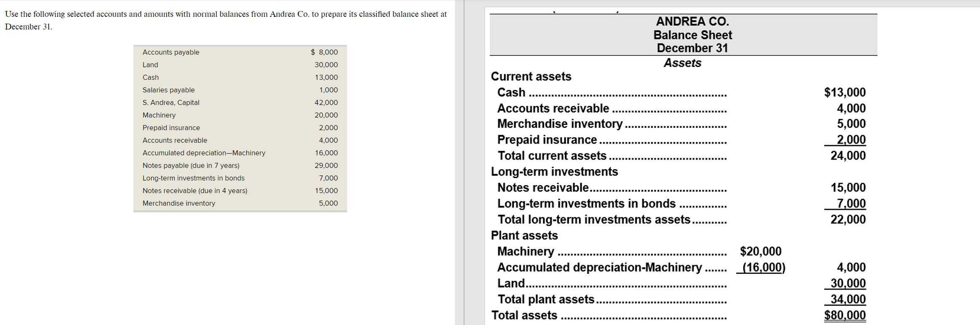
Task: Select Notes receivable (due in 4 years) label
Action: [x=195, y=191]
